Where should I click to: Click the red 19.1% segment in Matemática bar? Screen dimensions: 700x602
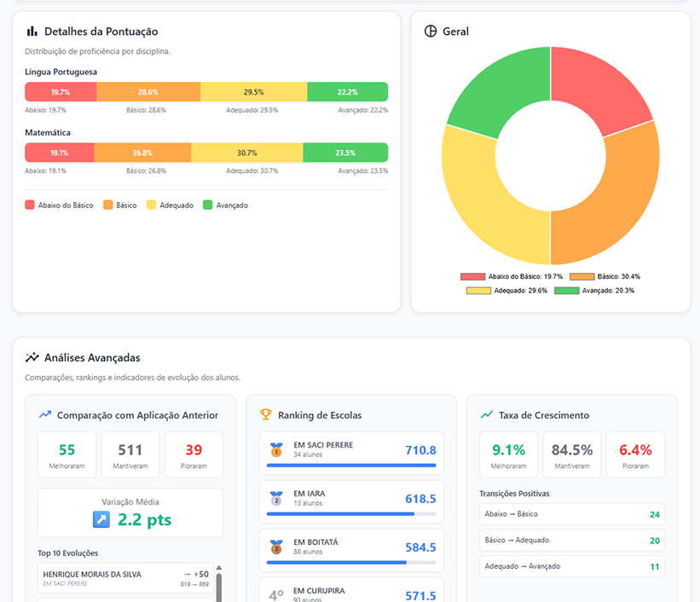60,153
